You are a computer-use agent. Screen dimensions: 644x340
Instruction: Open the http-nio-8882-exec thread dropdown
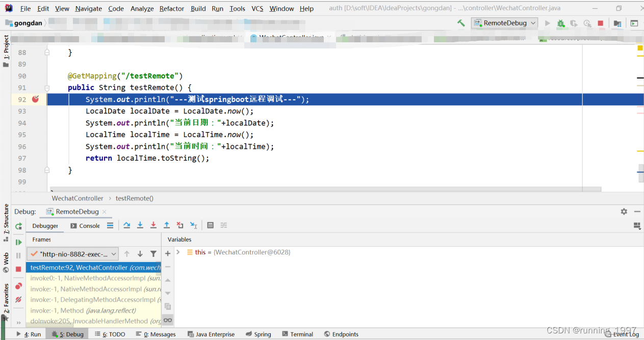click(72, 253)
